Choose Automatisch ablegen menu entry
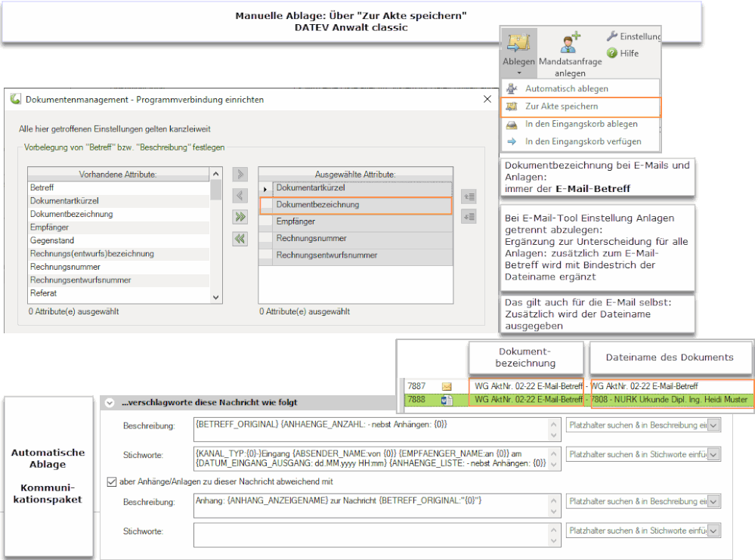This screenshot has width=755, height=560. point(580,88)
